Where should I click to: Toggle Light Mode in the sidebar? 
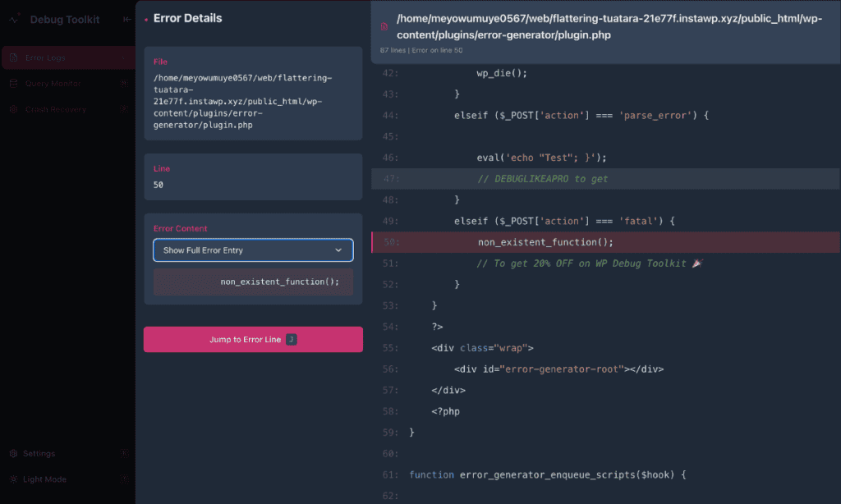[69, 479]
